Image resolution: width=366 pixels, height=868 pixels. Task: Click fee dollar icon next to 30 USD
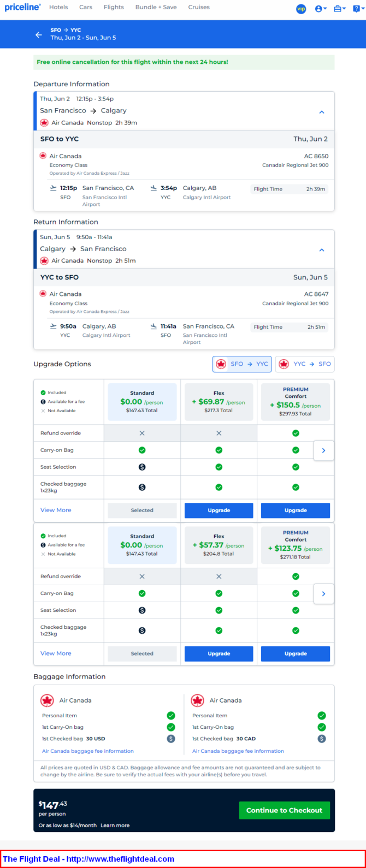tap(171, 739)
